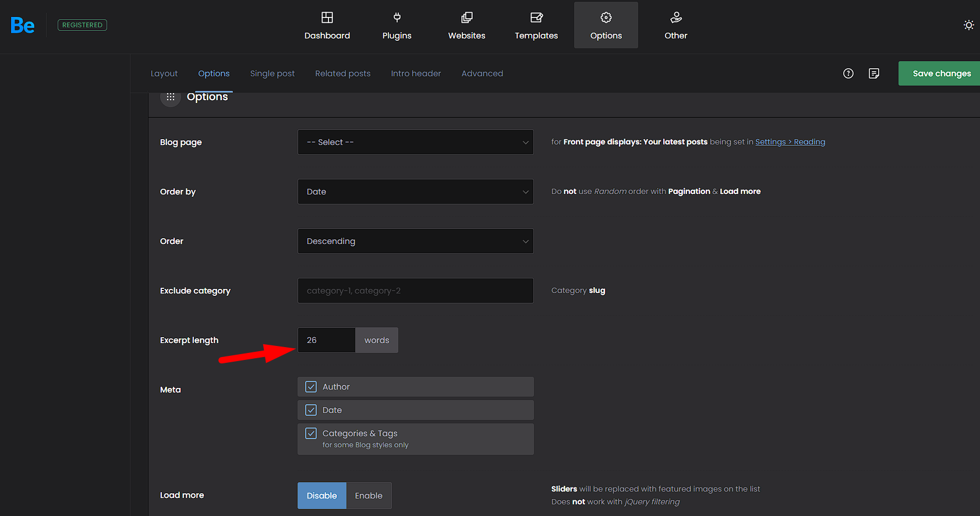Open the Order by dropdown

416,192
